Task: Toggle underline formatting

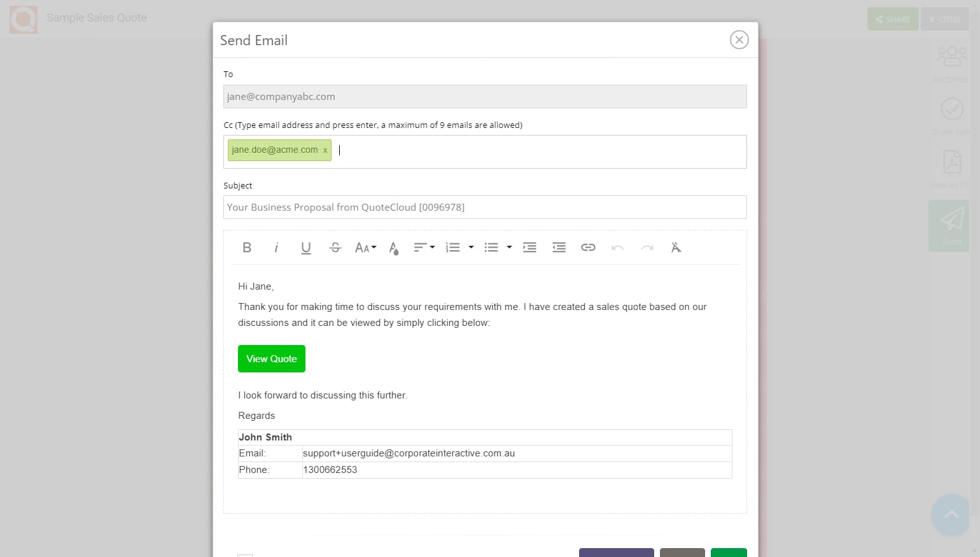Action: click(x=305, y=247)
